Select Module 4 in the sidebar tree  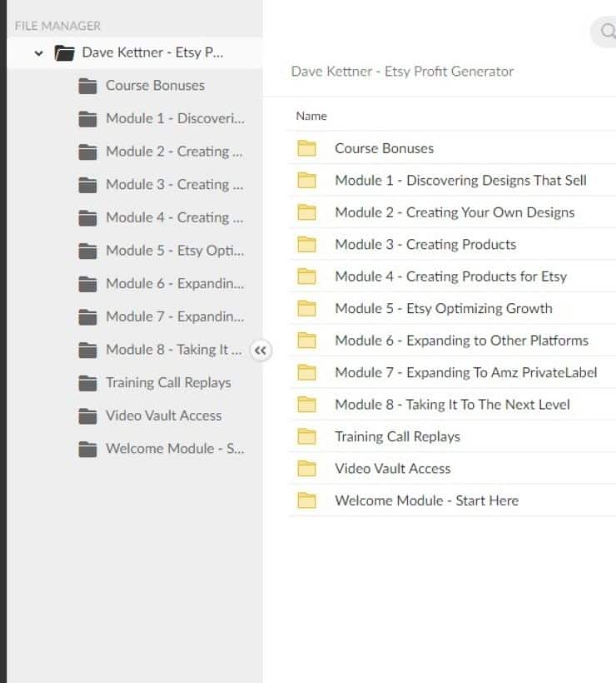pos(174,217)
